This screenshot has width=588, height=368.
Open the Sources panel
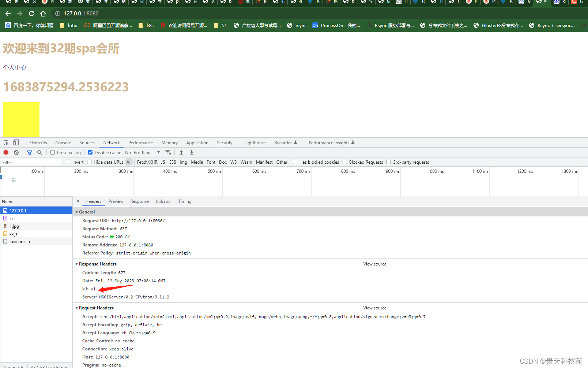[x=87, y=143]
